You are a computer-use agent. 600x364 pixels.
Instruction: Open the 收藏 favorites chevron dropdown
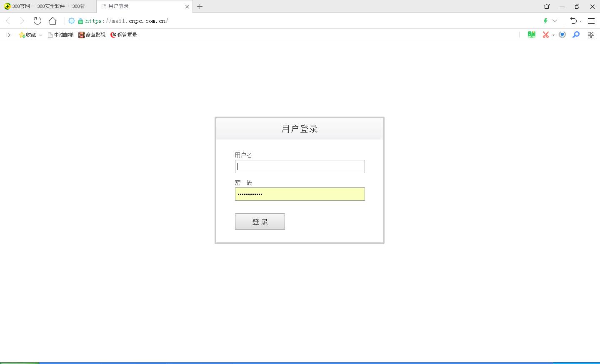coord(40,35)
